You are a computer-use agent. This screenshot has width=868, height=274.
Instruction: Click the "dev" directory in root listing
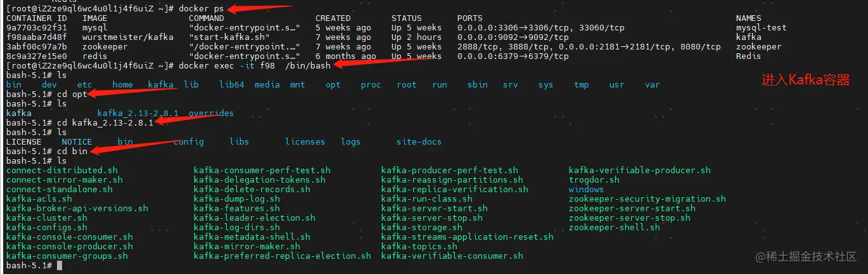coord(49,84)
